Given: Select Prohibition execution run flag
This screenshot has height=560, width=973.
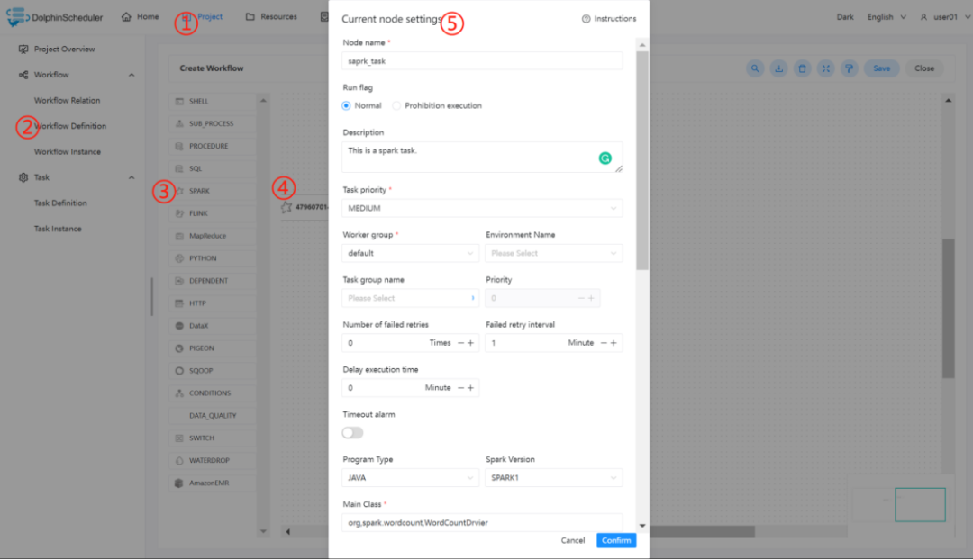Looking at the screenshot, I should coord(396,106).
